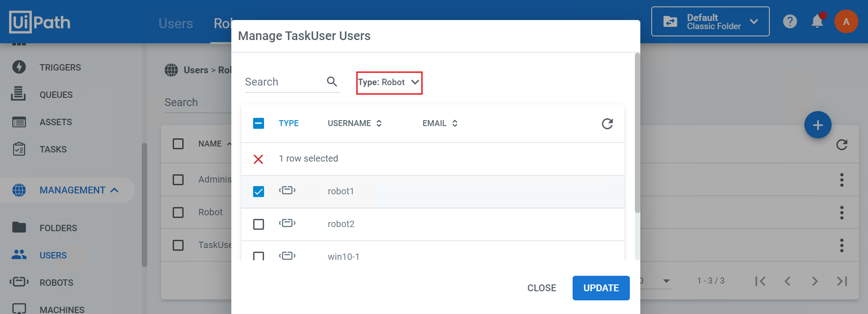
Task: Open Users in the sidebar
Action: pyautogui.click(x=53, y=255)
